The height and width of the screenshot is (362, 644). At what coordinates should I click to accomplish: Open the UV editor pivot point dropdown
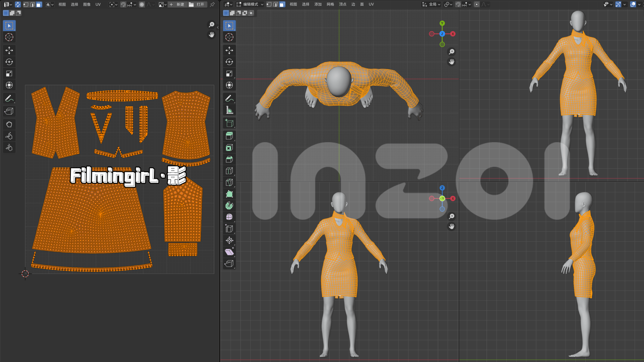[113, 4]
